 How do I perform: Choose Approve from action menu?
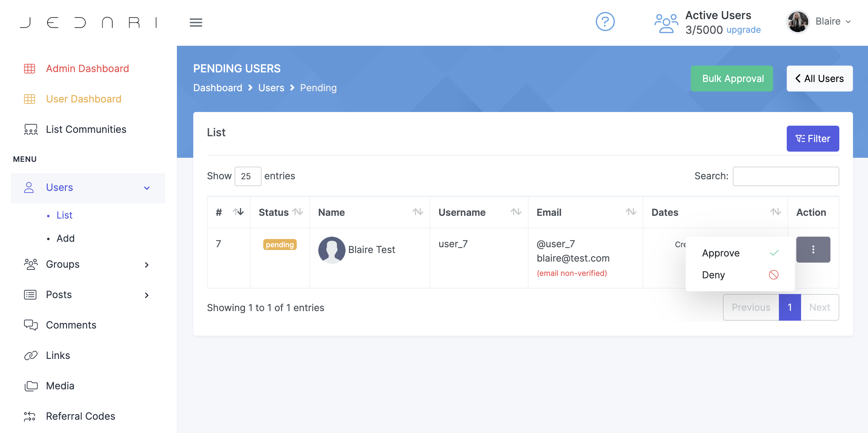pyautogui.click(x=740, y=253)
